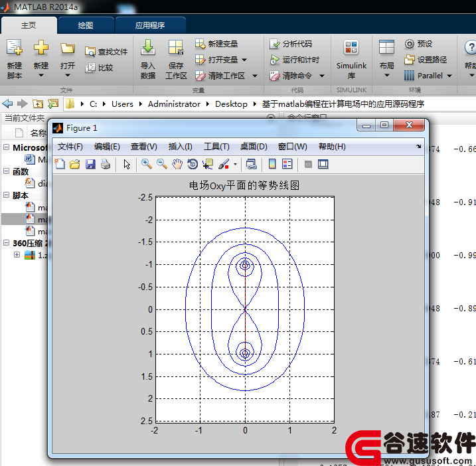Viewport: 476px width, 466px height.
Task: Collapse the 360压缩 group
Action: 6,243
